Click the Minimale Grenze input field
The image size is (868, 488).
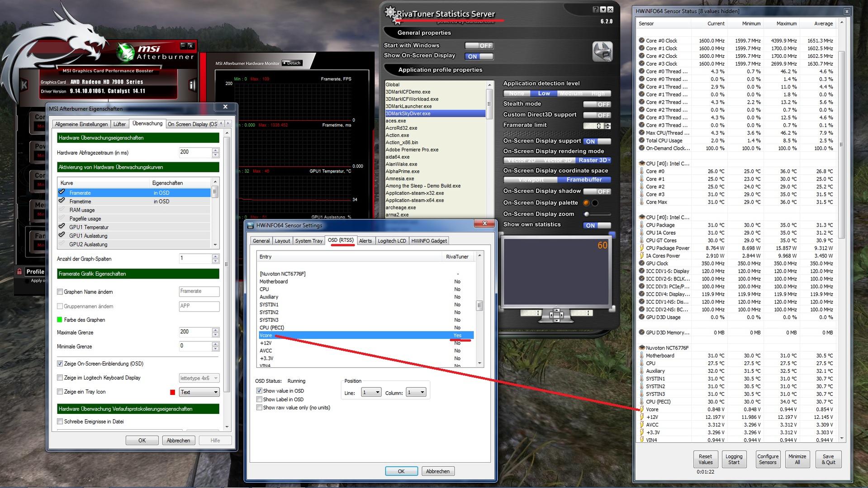click(x=195, y=346)
